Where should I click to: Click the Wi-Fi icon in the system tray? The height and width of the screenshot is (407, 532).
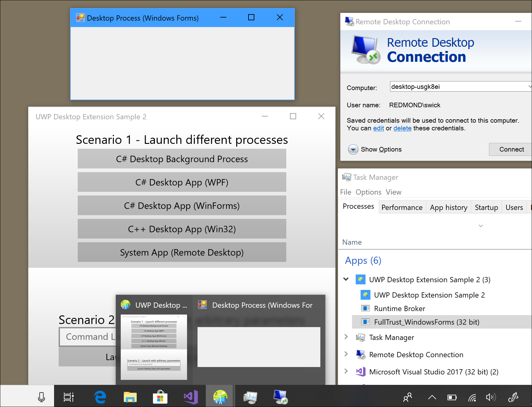(x=472, y=397)
